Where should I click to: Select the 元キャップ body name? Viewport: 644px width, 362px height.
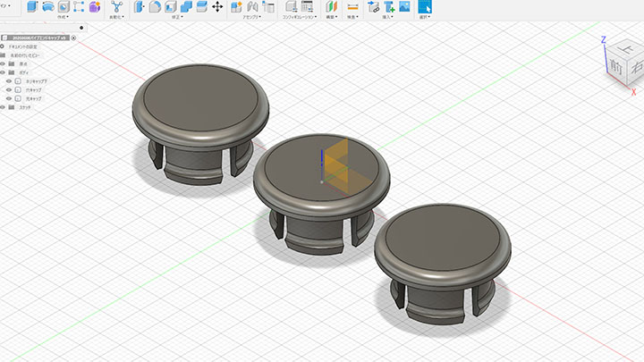point(33,98)
